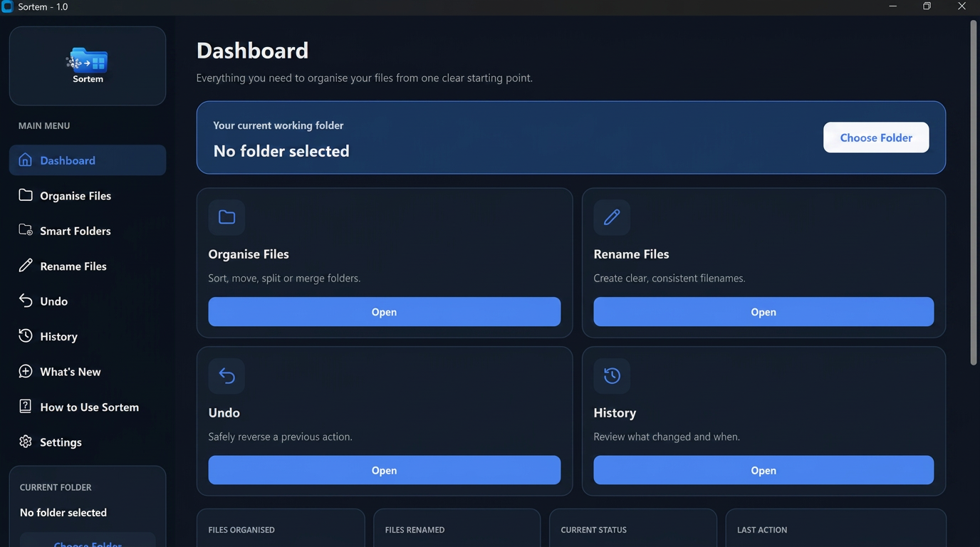This screenshot has height=547, width=980.
Task: Click the Settings gear icon in sidebar
Action: coord(26,442)
